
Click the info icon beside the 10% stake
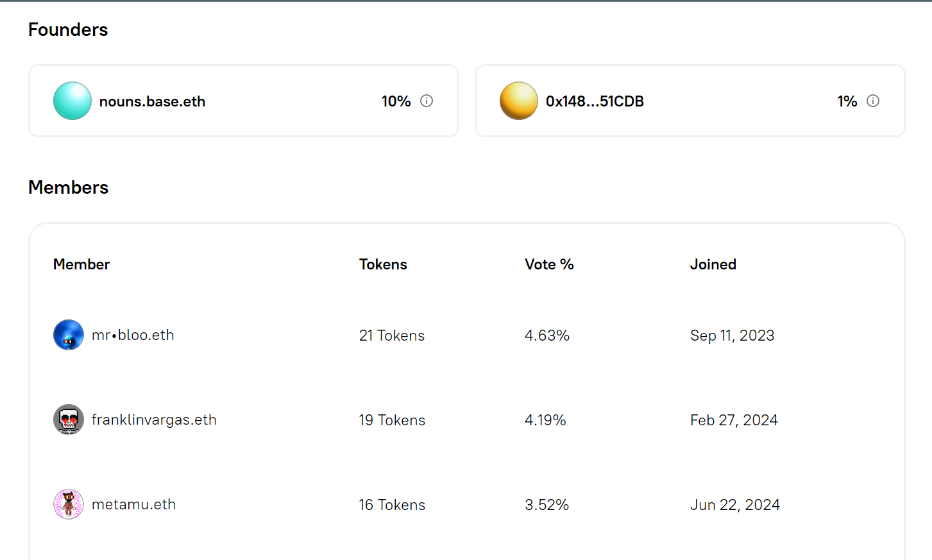(x=427, y=101)
